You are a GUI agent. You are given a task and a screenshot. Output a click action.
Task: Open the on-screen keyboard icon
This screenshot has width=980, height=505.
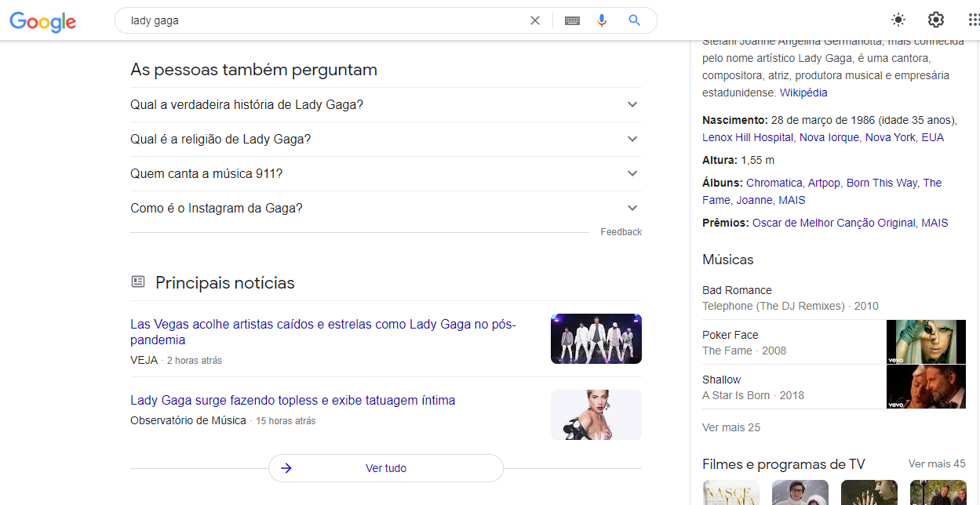[x=572, y=20]
